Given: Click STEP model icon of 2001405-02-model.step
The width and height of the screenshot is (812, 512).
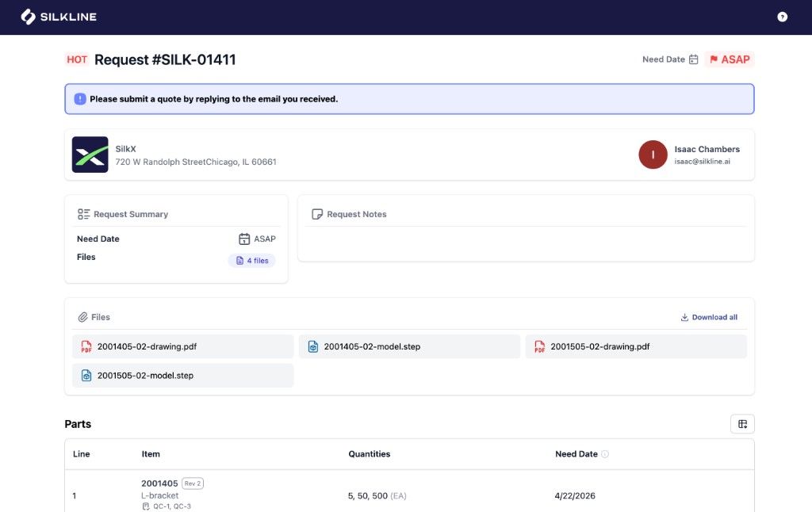Looking at the screenshot, I should (312, 346).
